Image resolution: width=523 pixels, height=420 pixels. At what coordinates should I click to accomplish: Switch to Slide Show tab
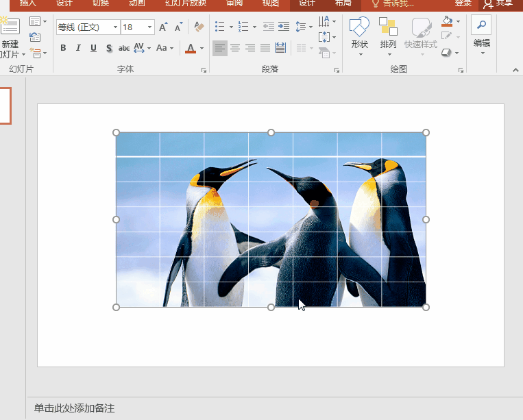point(186,3)
